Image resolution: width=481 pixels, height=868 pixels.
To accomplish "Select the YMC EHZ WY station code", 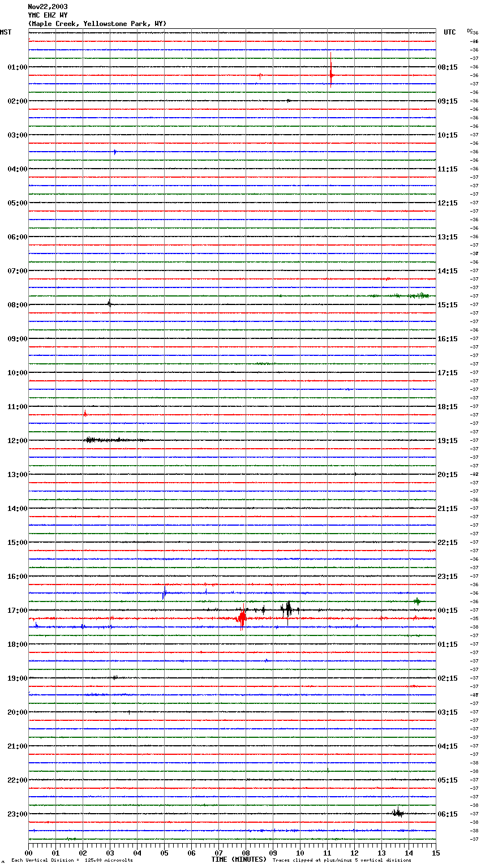I will pyautogui.click(x=48, y=15).
